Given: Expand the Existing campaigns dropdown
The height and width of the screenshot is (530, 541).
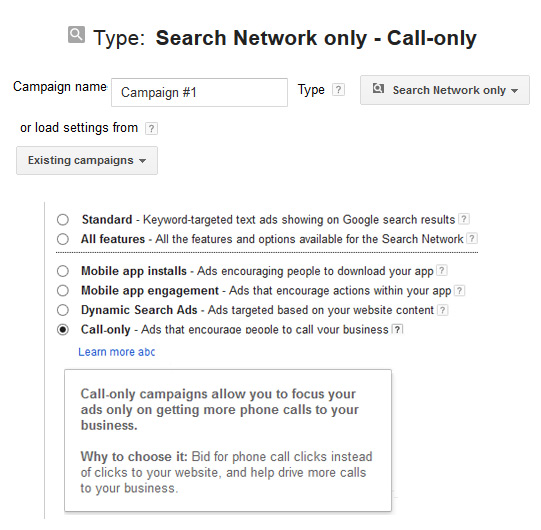Looking at the screenshot, I should [x=87, y=160].
